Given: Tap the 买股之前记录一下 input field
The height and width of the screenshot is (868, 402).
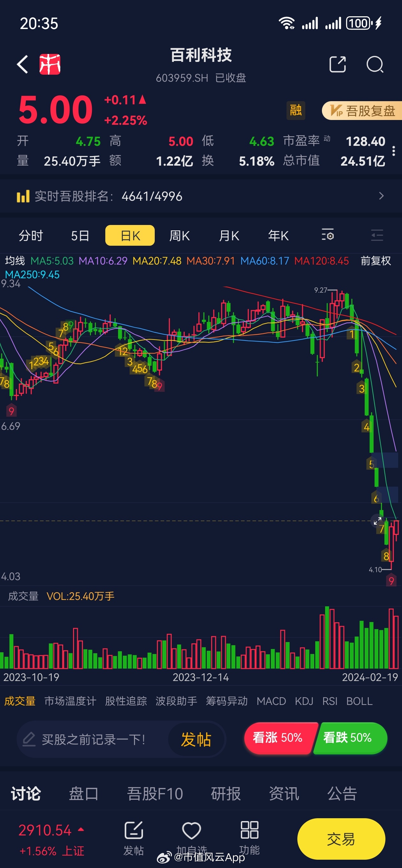Looking at the screenshot, I should (x=93, y=739).
